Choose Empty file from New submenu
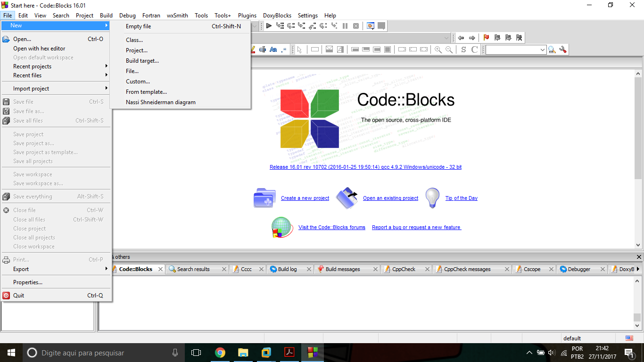This screenshot has width=644, height=362. 180,26
